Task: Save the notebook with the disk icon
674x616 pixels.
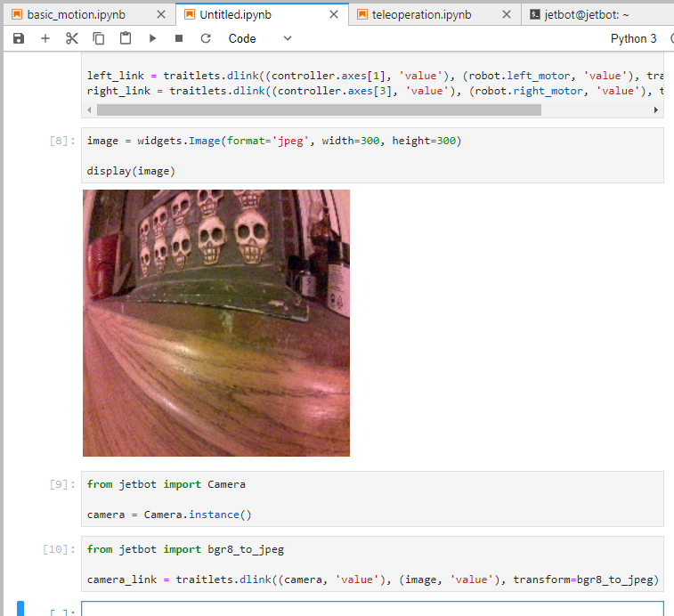Action: [19, 38]
